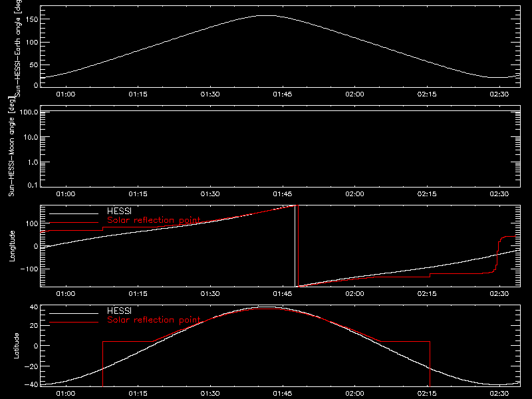Click 01:00 under the Earth angle plot
532x399 pixels.
[65, 94]
